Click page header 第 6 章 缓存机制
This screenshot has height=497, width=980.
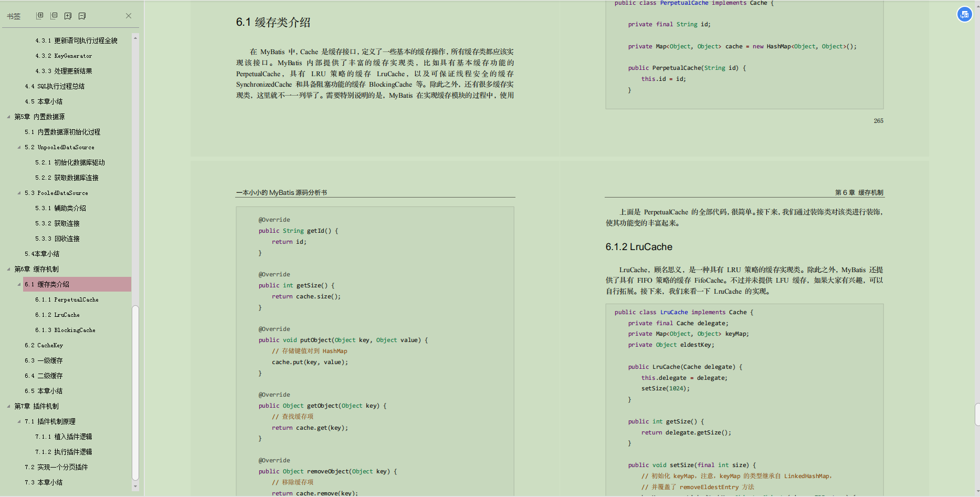point(859,193)
